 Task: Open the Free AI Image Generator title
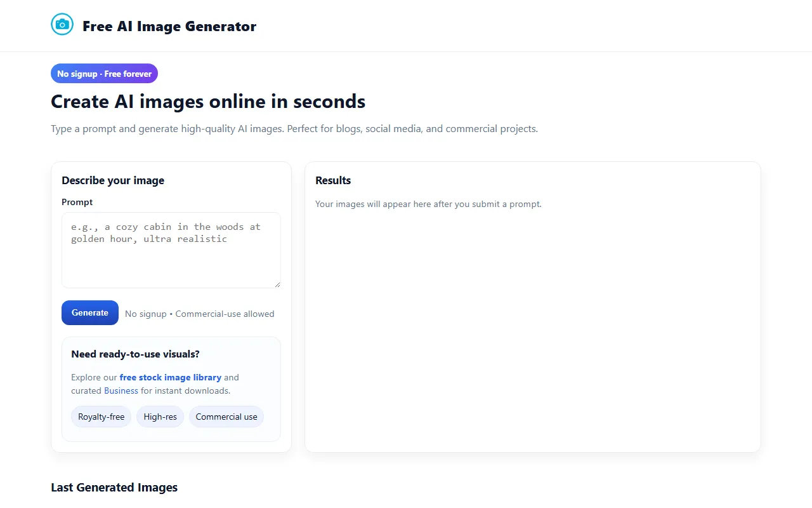click(169, 26)
